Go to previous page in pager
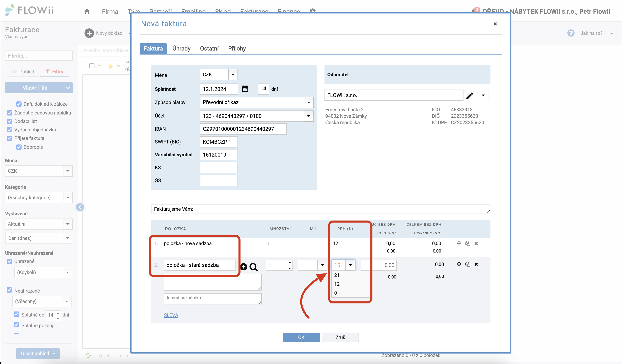The image size is (622, 364). point(108,356)
